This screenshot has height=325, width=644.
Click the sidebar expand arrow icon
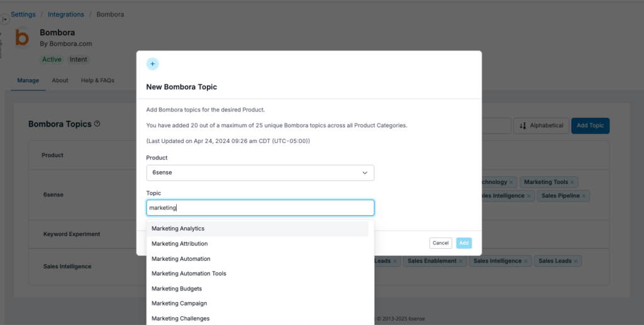5,20
